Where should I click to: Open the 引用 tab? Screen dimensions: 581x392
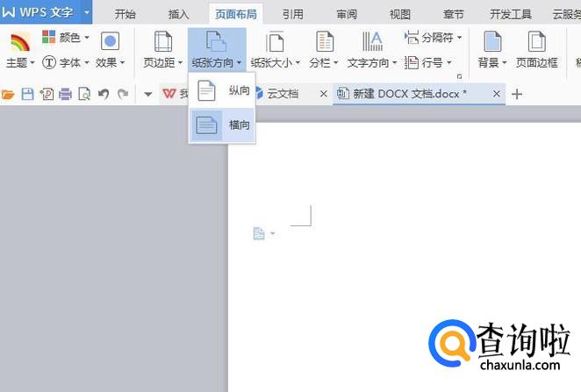pyautogui.click(x=293, y=14)
